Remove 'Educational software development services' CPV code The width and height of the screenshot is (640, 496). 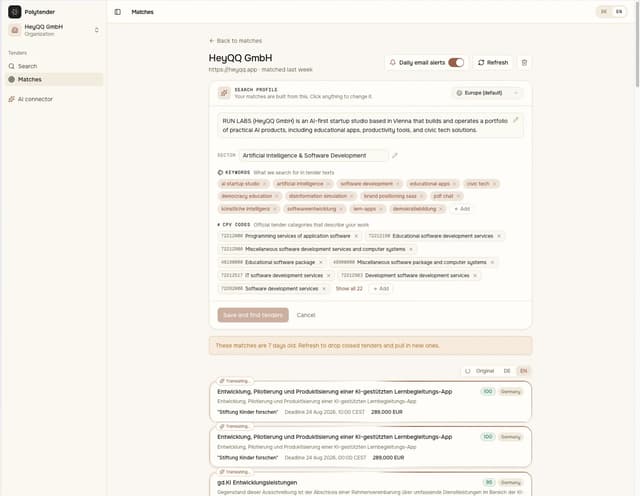coord(499,236)
